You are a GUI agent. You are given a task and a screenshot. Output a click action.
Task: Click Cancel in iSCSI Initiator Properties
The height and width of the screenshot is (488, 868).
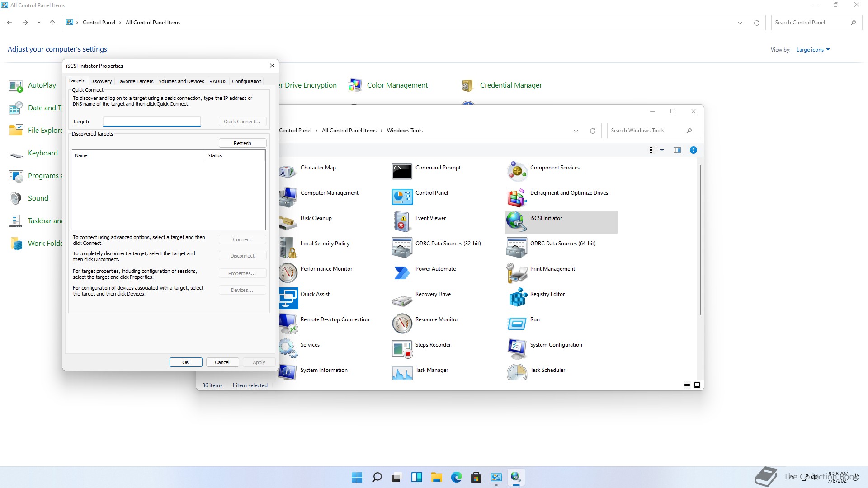[222, 362]
